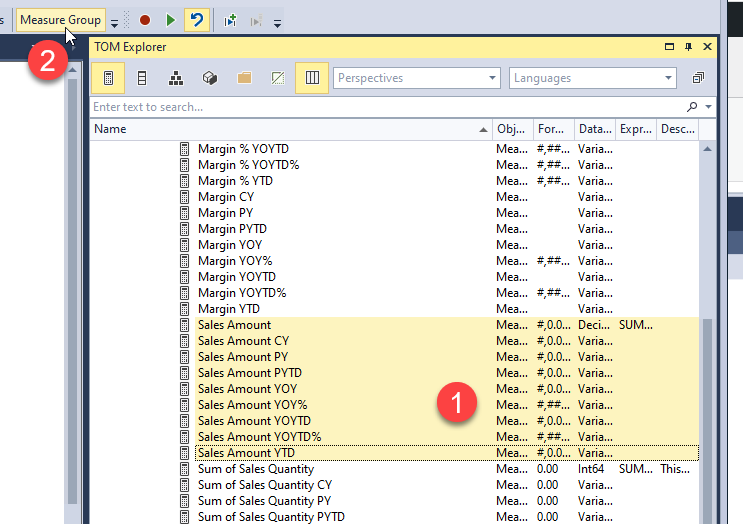Expand the search options dropdown arrow
This screenshot has height=524, width=743.
coord(709,107)
